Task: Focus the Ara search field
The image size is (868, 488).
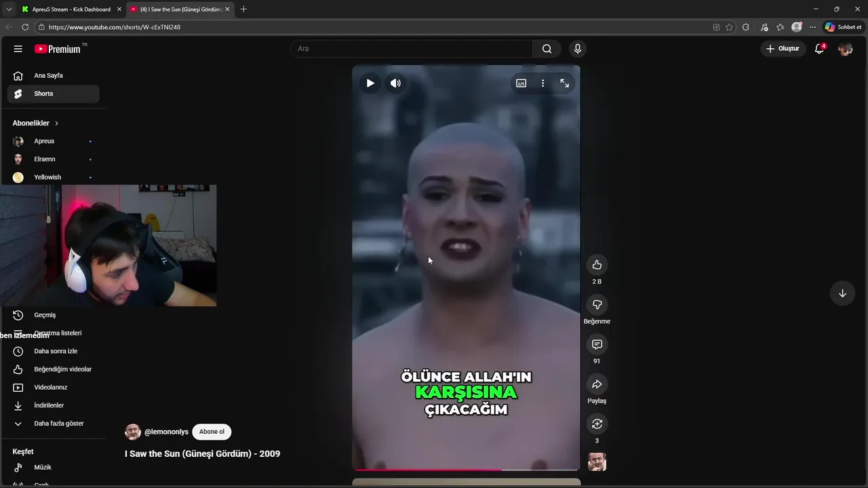Action: [x=411, y=49]
